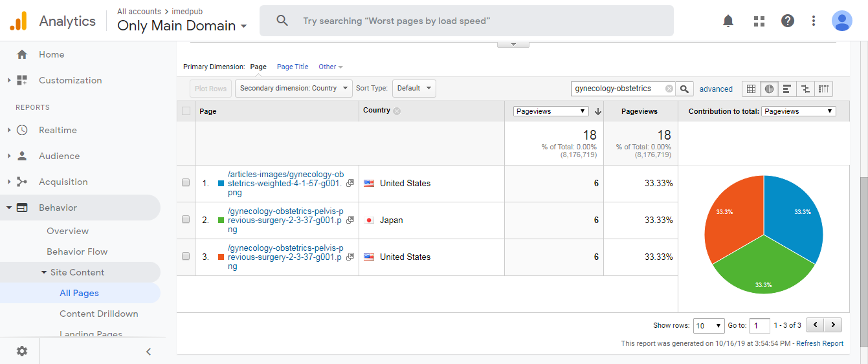Open the Show rows dropdown
Viewport: 868px width, 364px height.
click(x=709, y=325)
